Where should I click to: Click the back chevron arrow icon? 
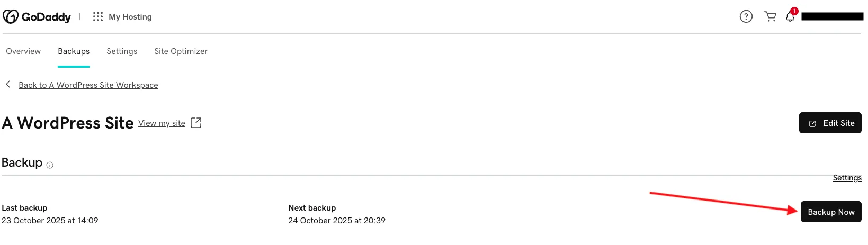pos(8,85)
